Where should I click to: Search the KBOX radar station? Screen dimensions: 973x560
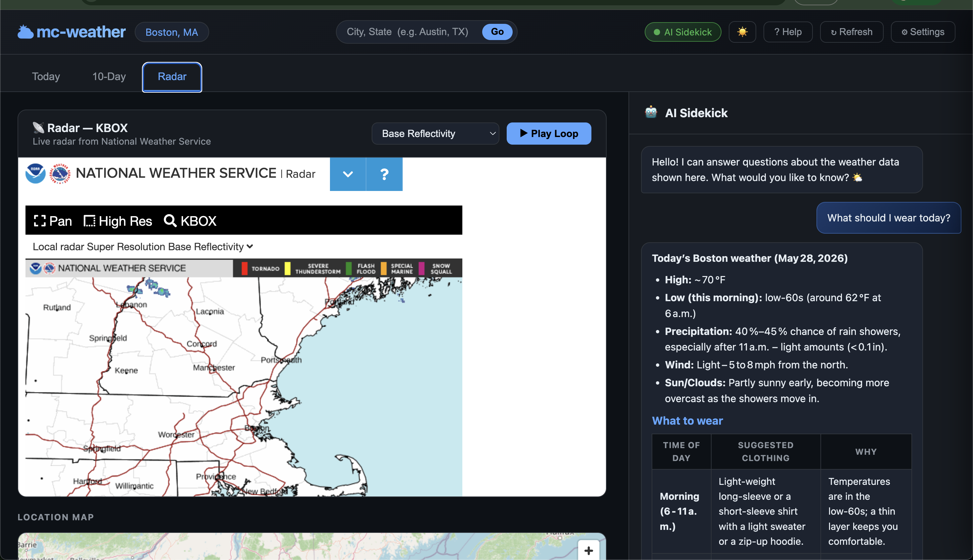[x=190, y=221]
